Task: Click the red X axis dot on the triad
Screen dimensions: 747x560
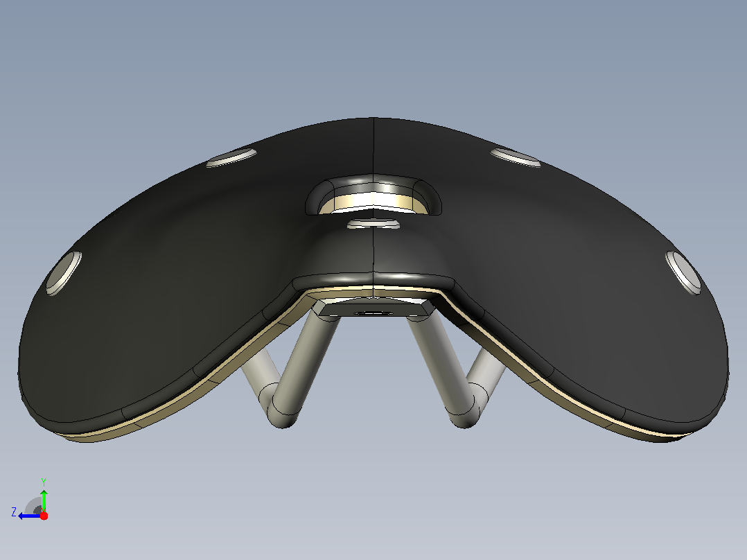Action: point(44,516)
